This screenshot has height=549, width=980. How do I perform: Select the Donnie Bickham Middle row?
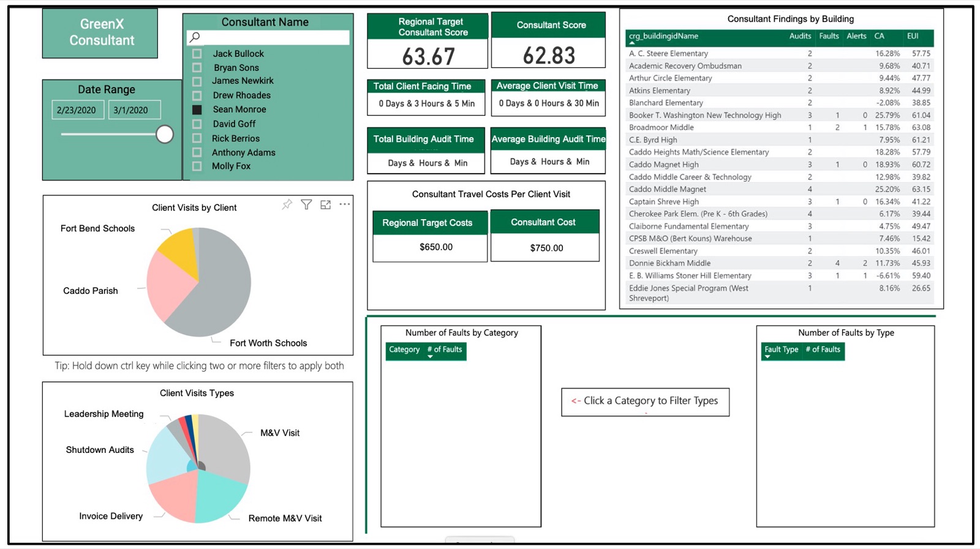point(780,263)
